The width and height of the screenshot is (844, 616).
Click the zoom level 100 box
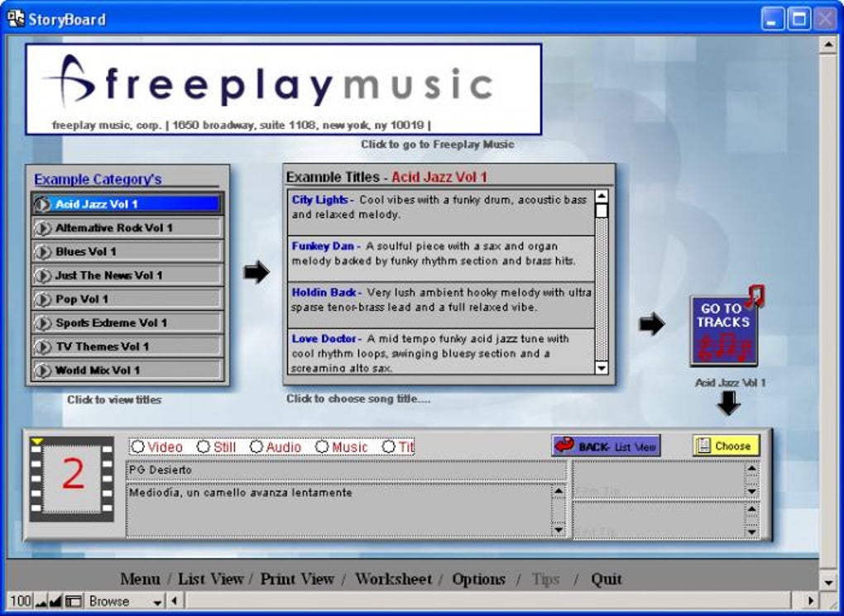coord(21,601)
